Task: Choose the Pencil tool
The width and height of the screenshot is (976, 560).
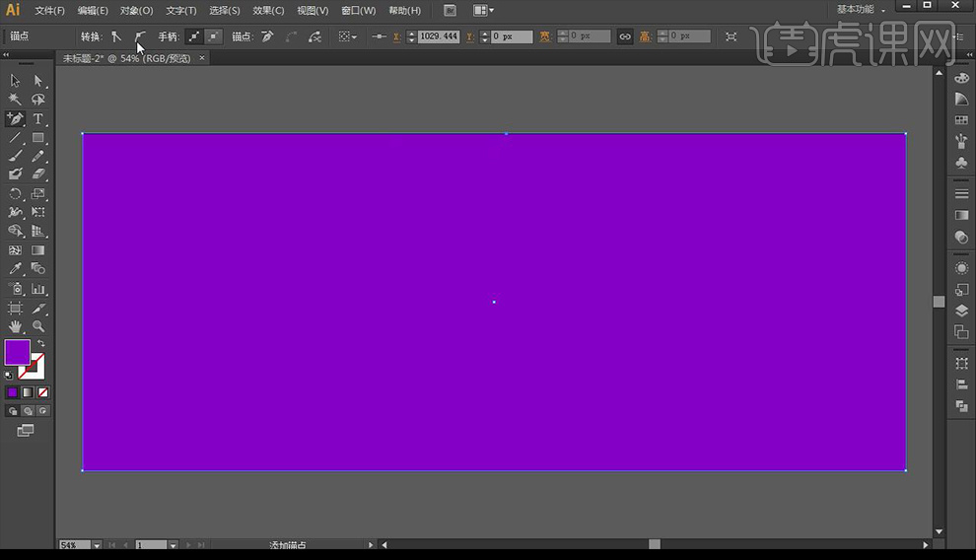Action: (x=38, y=156)
